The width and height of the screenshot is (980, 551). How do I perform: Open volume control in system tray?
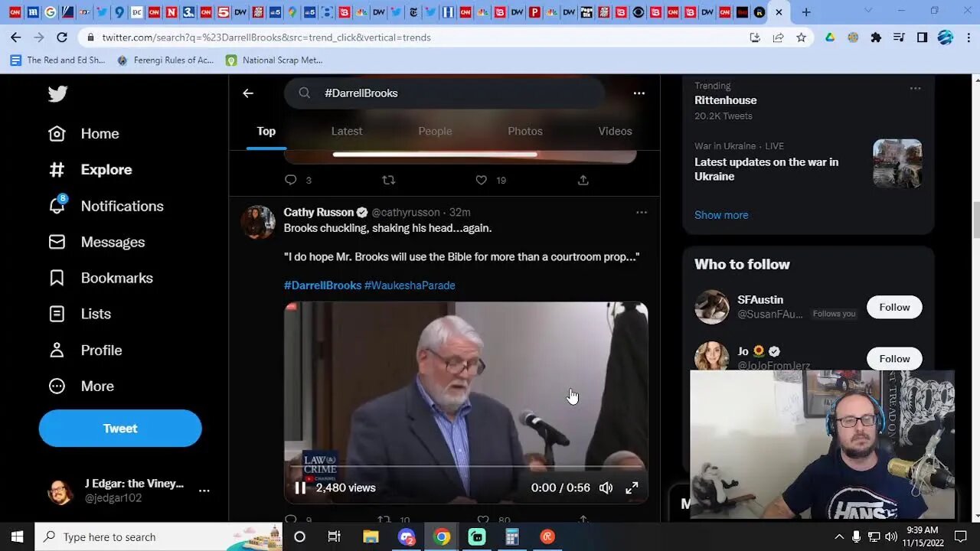pyautogui.click(x=892, y=537)
